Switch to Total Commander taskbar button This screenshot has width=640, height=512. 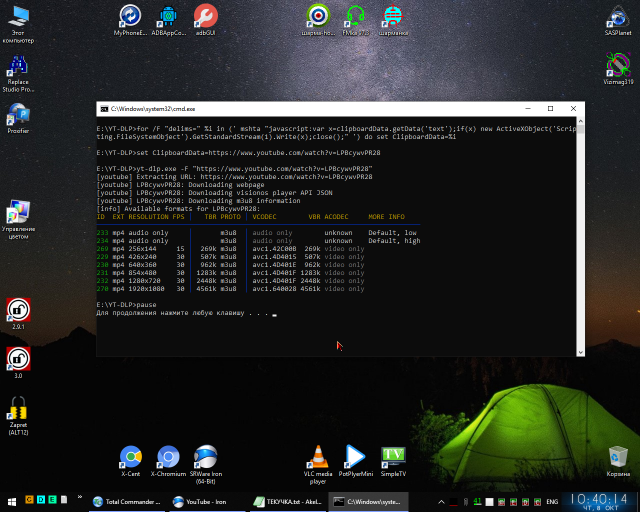127,502
